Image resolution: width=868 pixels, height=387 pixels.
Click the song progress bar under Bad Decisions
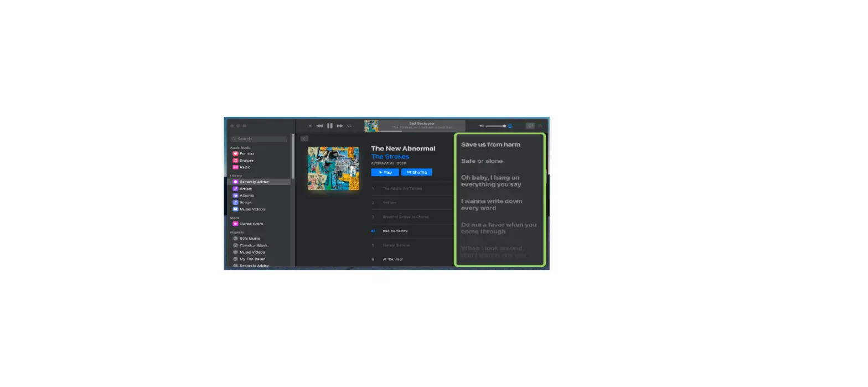(422, 131)
